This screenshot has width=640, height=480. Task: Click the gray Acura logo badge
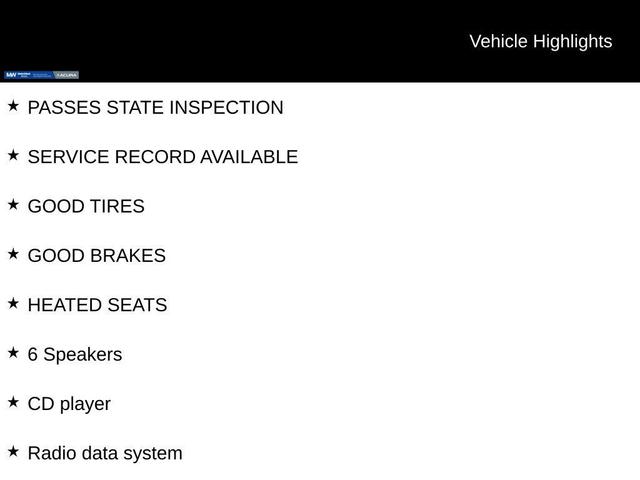point(66,75)
